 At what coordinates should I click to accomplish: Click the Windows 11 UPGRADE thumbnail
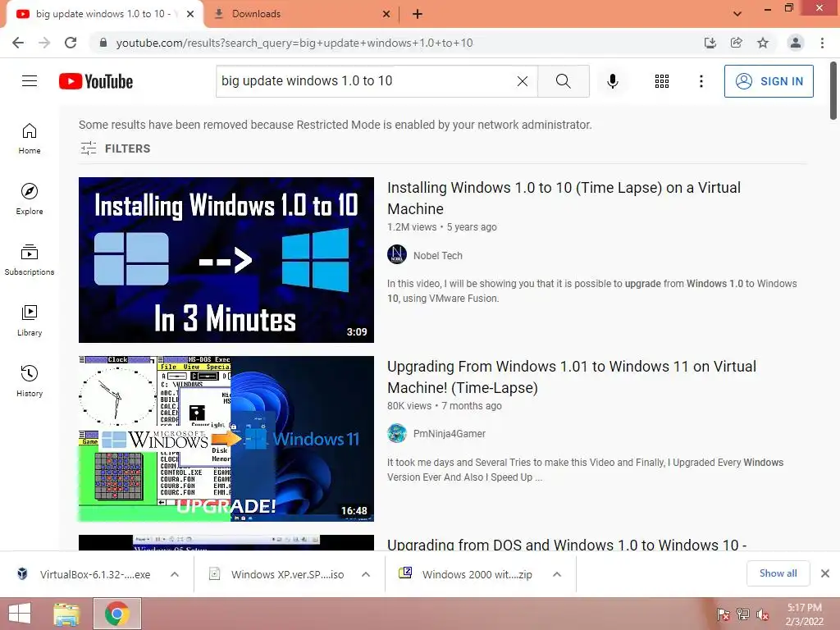tap(226, 439)
